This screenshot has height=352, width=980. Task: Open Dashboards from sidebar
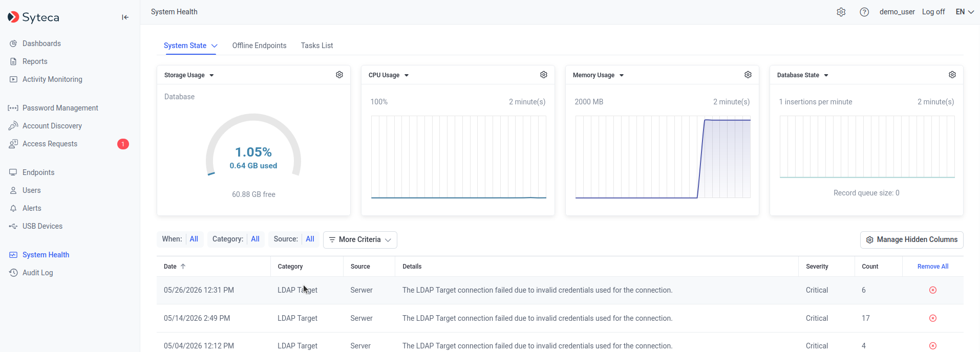(x=41, y=43)
